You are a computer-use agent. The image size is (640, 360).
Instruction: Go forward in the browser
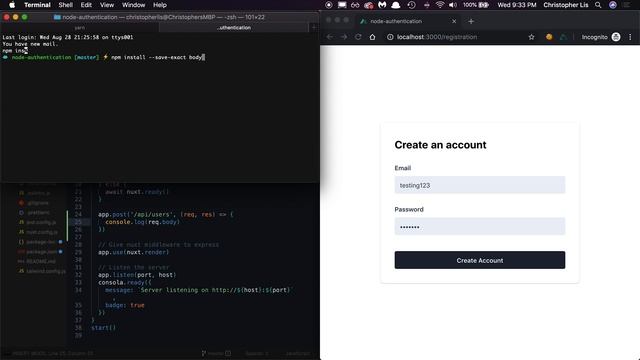(x=344, y=37)
